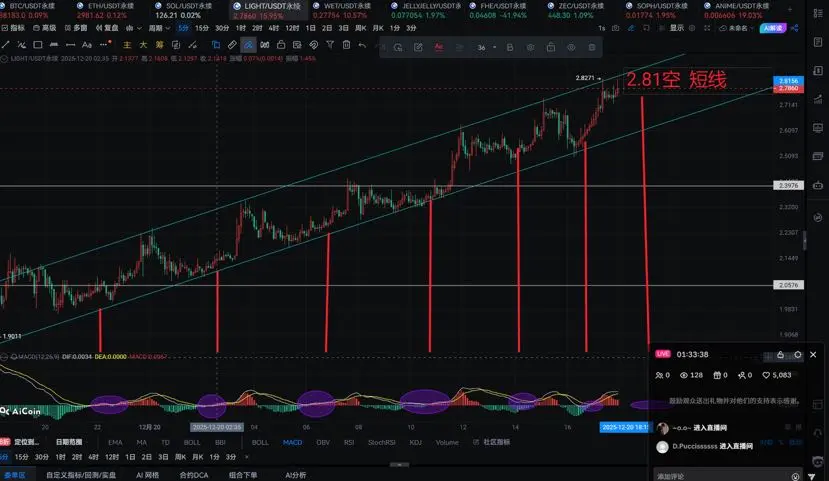The image size is (829, 481).
Task: Expand the 周期 period dropdown
Action: [x=159, y=28]
